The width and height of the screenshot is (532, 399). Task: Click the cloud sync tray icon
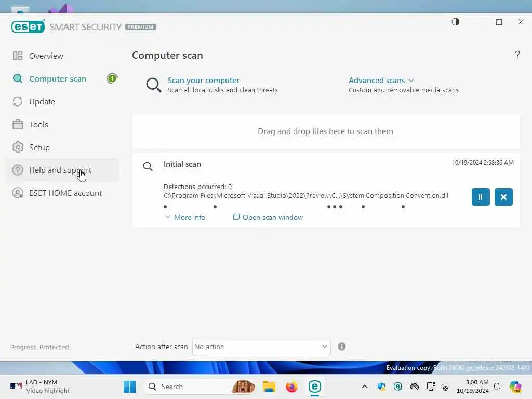click(414, 387)
